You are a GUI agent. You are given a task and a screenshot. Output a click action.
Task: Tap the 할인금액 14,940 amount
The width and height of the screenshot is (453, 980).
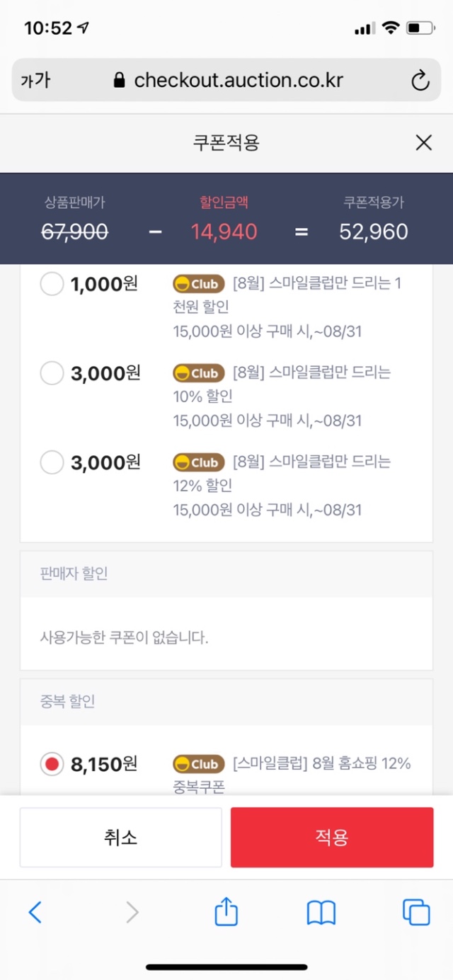click(224, 232)
